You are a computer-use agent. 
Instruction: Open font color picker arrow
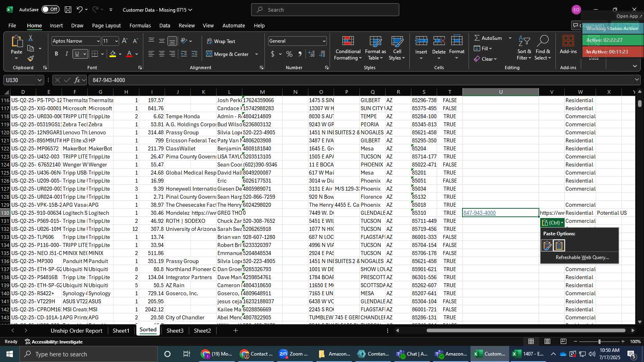tap(137, 54)
